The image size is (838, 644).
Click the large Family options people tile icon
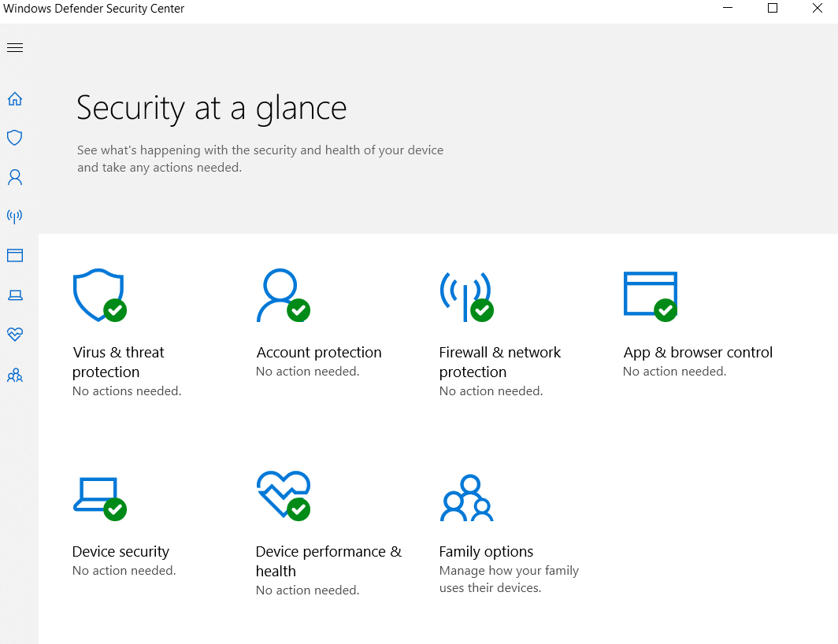[x=466, y=498]
